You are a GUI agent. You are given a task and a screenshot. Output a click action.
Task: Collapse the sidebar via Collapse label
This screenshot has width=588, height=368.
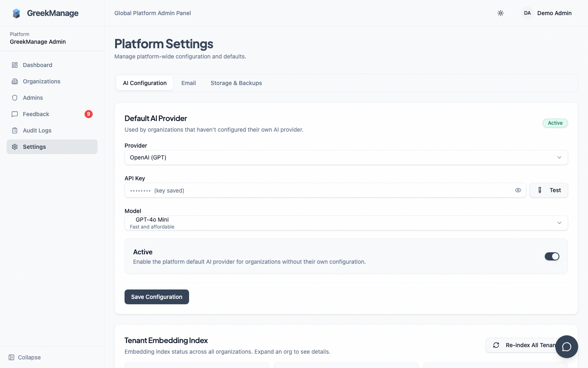coord(29,357)
